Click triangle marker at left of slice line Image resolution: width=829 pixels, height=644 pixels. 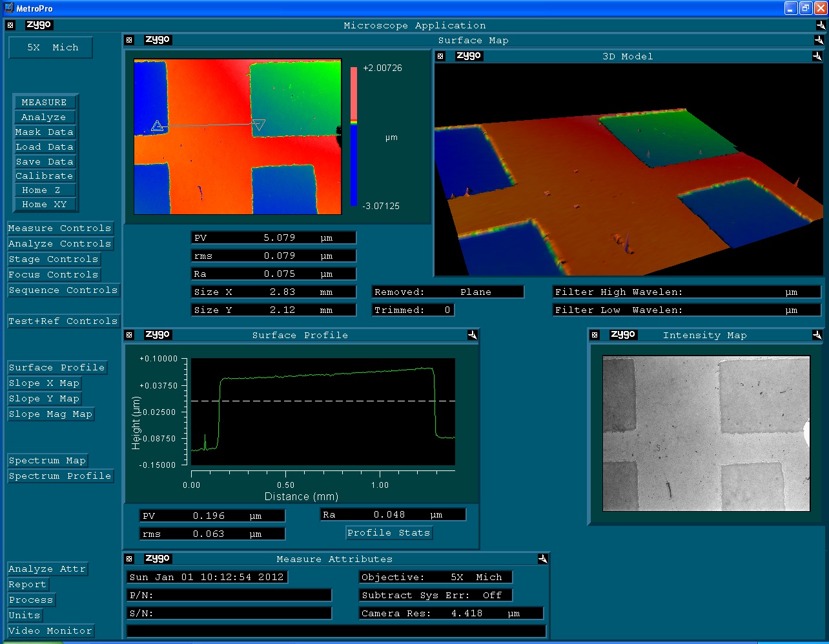[157, 126]
